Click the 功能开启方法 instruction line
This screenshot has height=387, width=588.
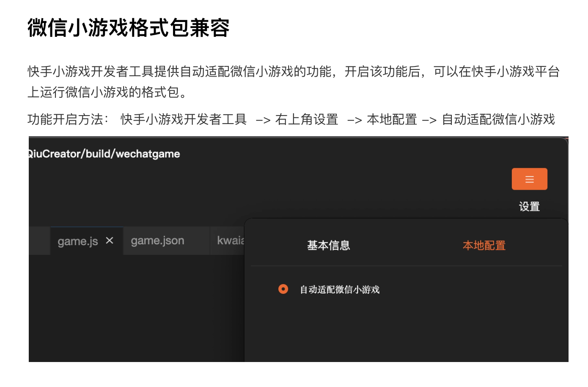[291, 119]
